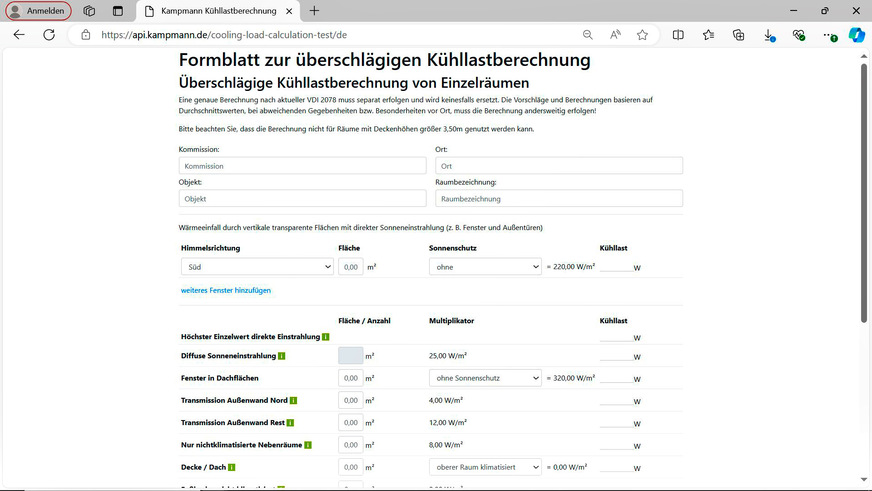Click the Decke / Dach area field
872x491 pixels.
click(350, 467)
